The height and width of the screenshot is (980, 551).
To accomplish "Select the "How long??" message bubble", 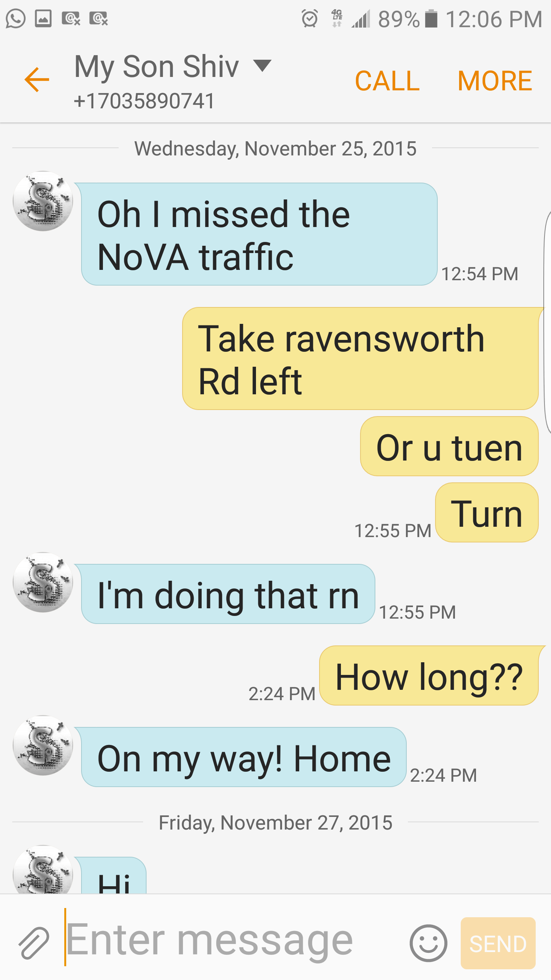I will (x=429, y=676).
